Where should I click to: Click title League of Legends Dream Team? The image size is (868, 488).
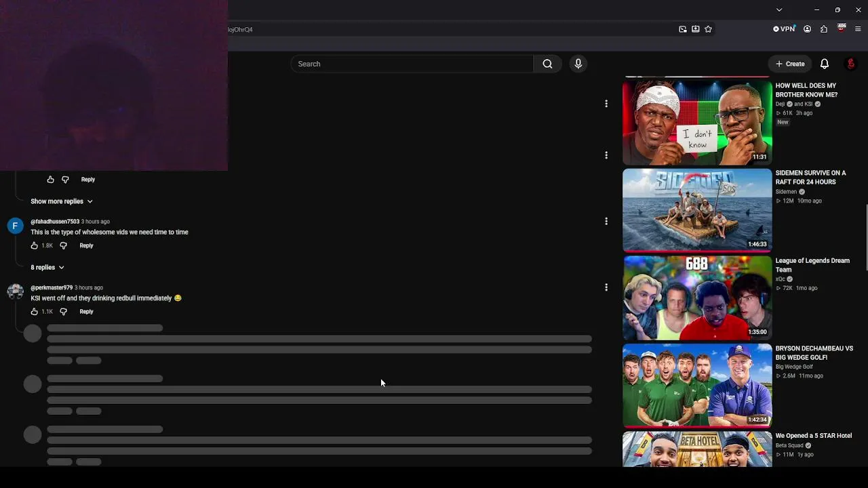click(812, 265)
